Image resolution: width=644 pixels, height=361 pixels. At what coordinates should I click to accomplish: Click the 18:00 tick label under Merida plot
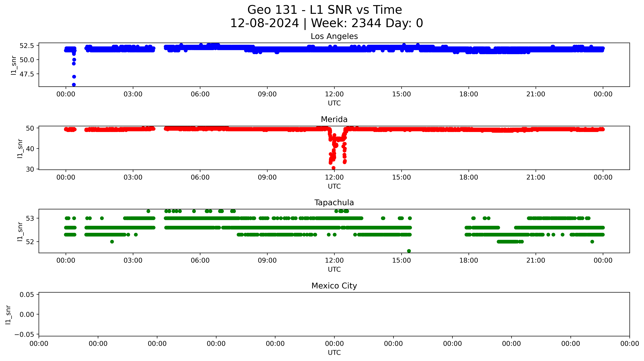point(469,177)
